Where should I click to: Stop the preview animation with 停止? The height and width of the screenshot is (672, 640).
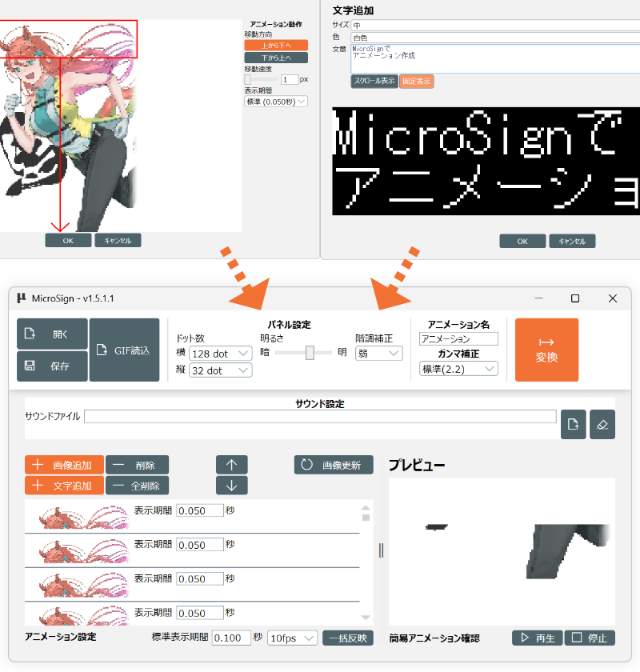(590, 638)
